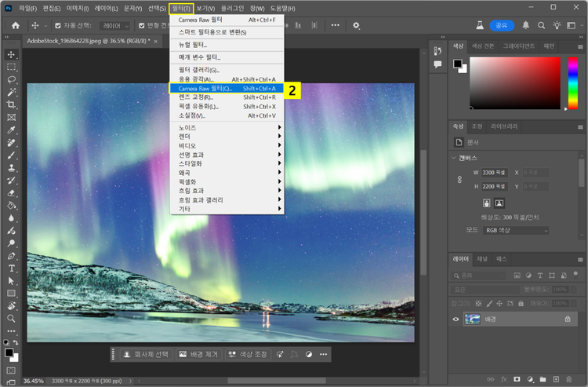Select the Path Selection tool
This screenshot has width=588, height=387.
click(11, 281)
